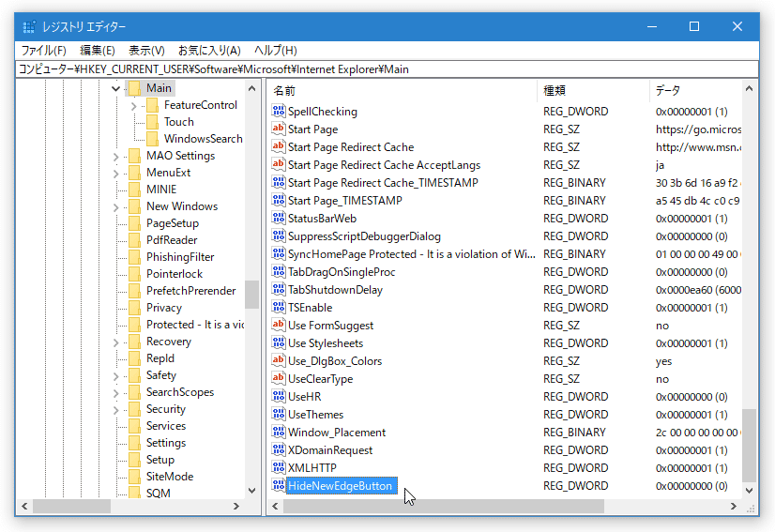Click the binary icon of SyncHomePage Protected
The image size is (775, 532).
point(279,253)
